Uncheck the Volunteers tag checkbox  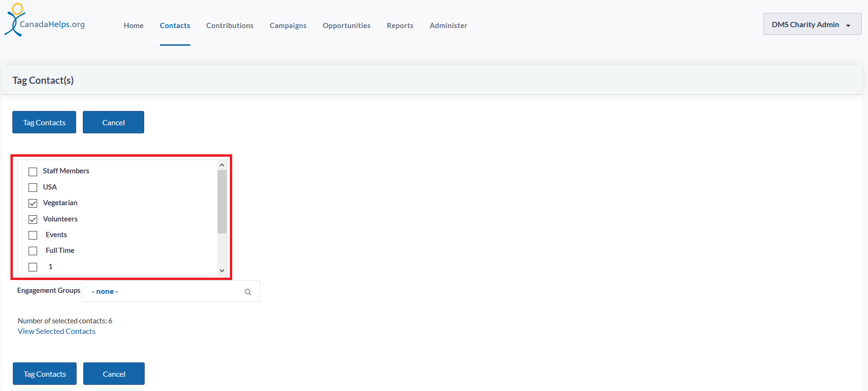33,219
